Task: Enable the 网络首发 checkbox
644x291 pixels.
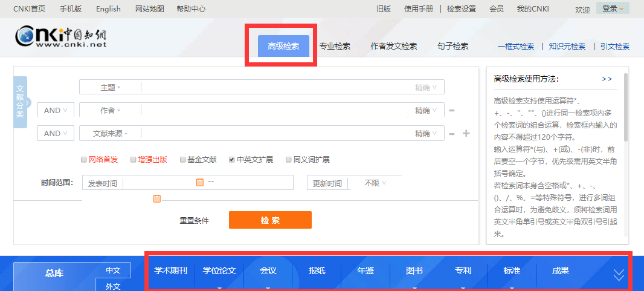Action: coord(84,160)
